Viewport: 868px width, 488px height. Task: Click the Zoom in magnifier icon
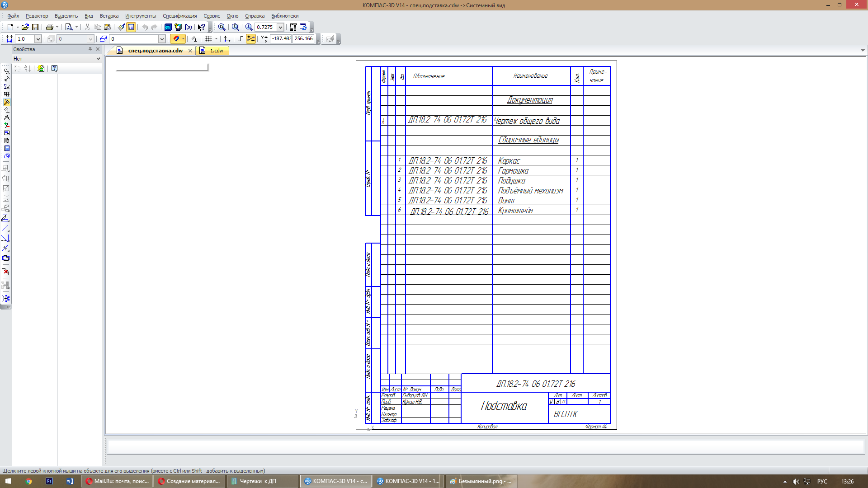[249, 27]
